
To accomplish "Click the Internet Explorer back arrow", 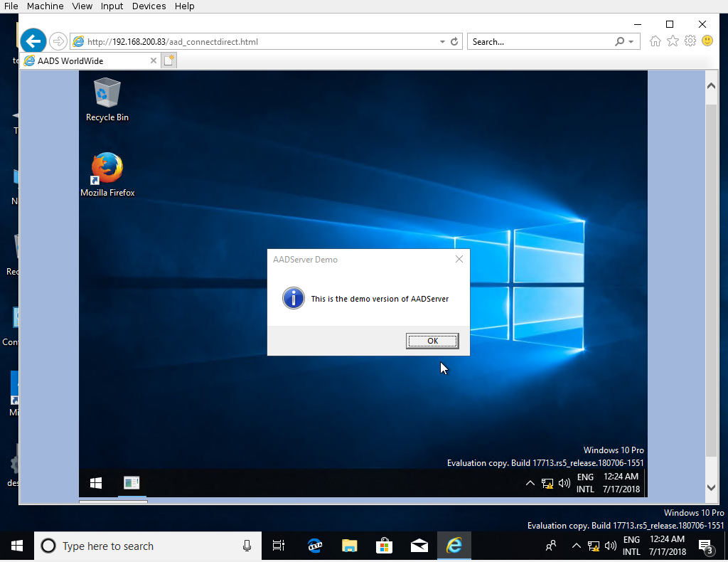I will pos(33,41).
